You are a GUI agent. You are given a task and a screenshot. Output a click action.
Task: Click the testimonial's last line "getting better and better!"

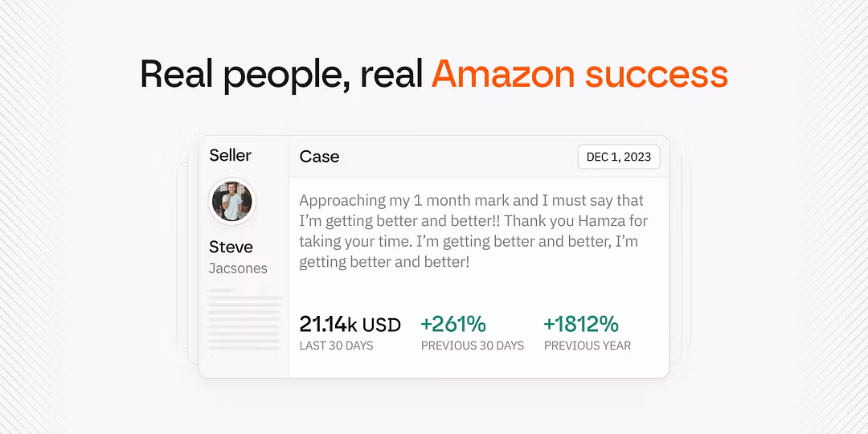(x=384, y=262)
